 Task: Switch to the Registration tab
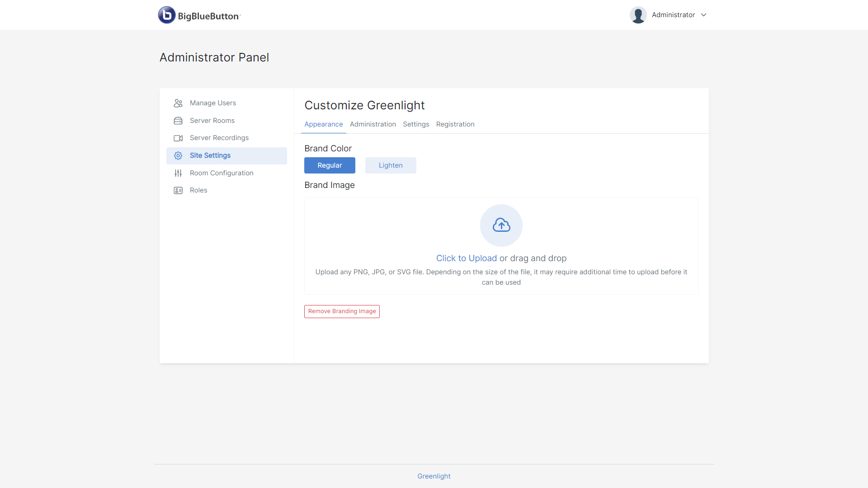click(455, 124)
